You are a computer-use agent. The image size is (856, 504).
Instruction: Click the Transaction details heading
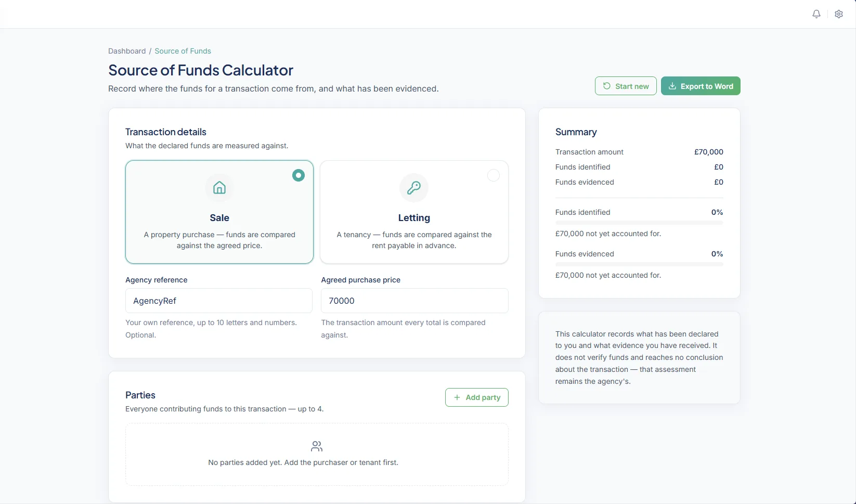tap(166, 132)
